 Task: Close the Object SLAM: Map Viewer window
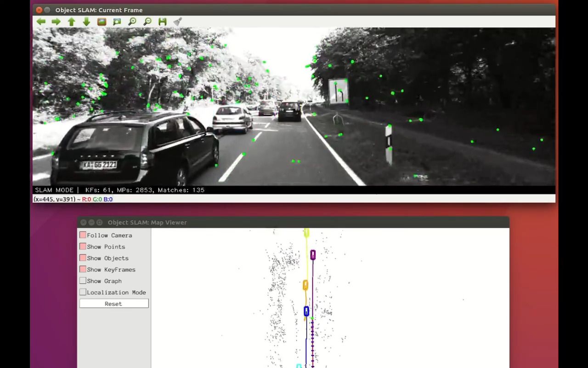[x=84, y=222]
